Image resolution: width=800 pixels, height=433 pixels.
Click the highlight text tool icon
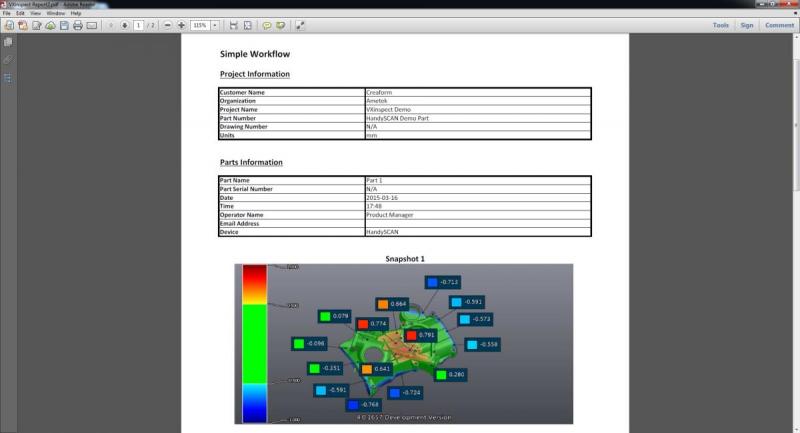pos(281,25)
